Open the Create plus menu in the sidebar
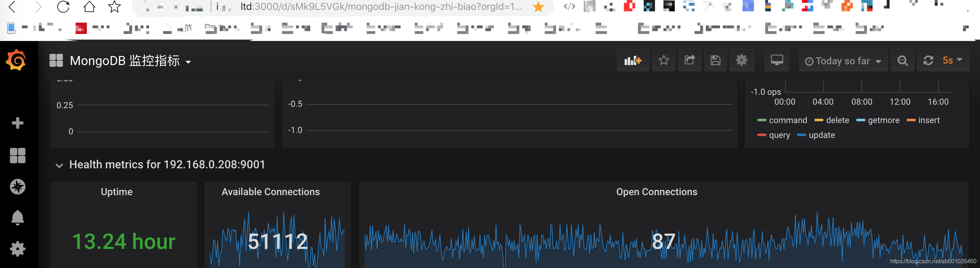The width and height of the screenshot is (980, 268). 18,123
